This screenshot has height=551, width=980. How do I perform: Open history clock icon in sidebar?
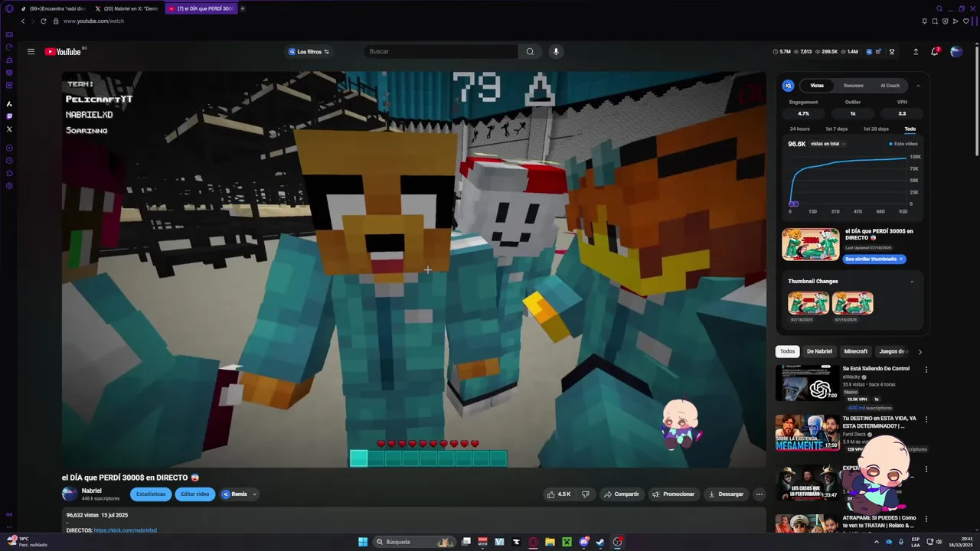[x=9, y=160]
